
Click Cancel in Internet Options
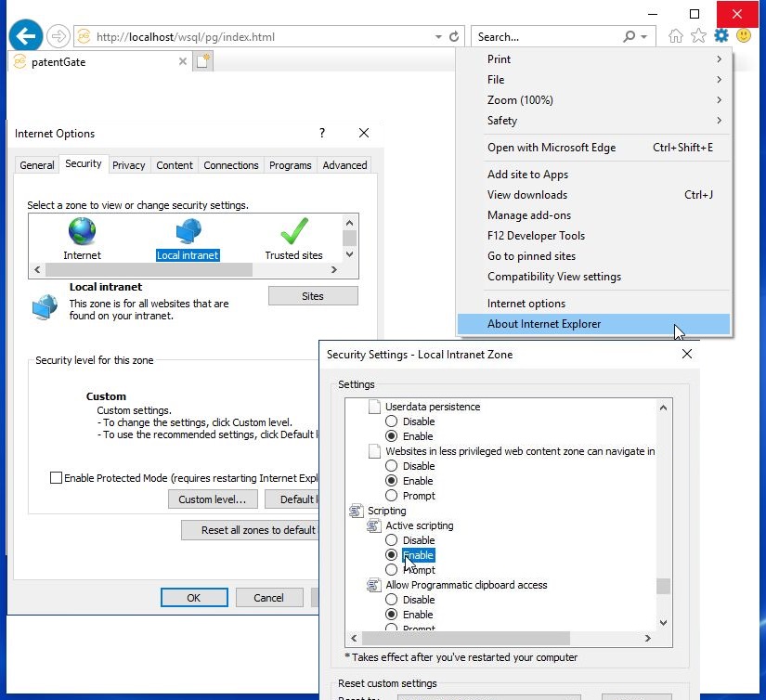pyautogui.click(x=269, y=598)
